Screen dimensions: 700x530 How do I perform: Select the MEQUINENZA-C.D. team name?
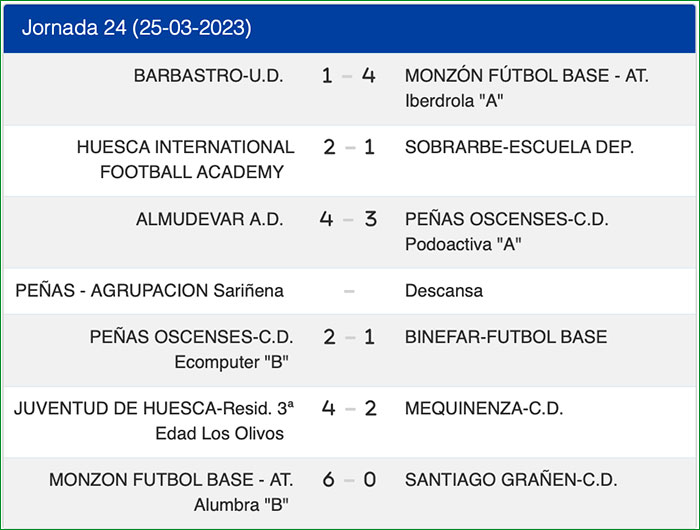pos(484,408)
